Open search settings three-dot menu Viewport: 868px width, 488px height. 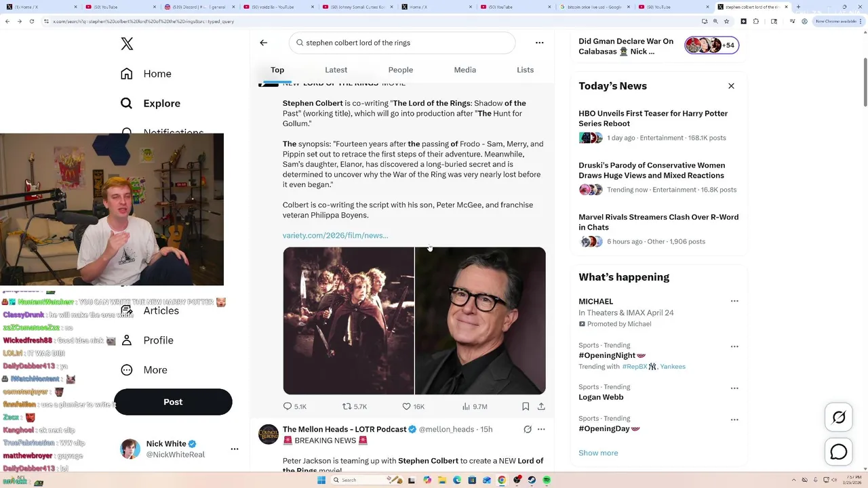pyautogui.click(x=540, y=43)
